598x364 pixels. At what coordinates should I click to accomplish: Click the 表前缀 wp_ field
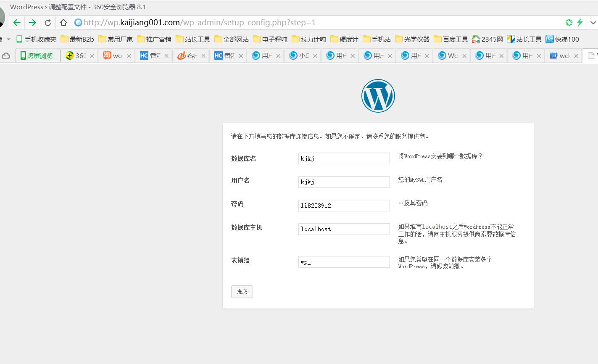344,262
